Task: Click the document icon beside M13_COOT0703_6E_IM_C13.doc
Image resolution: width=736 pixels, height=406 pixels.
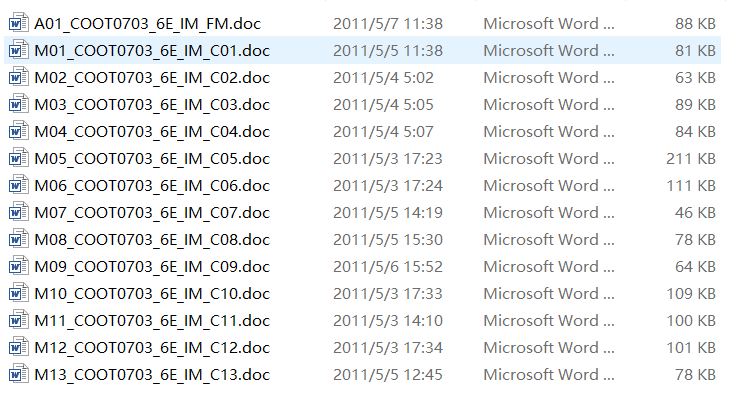Action: [18, 374]
